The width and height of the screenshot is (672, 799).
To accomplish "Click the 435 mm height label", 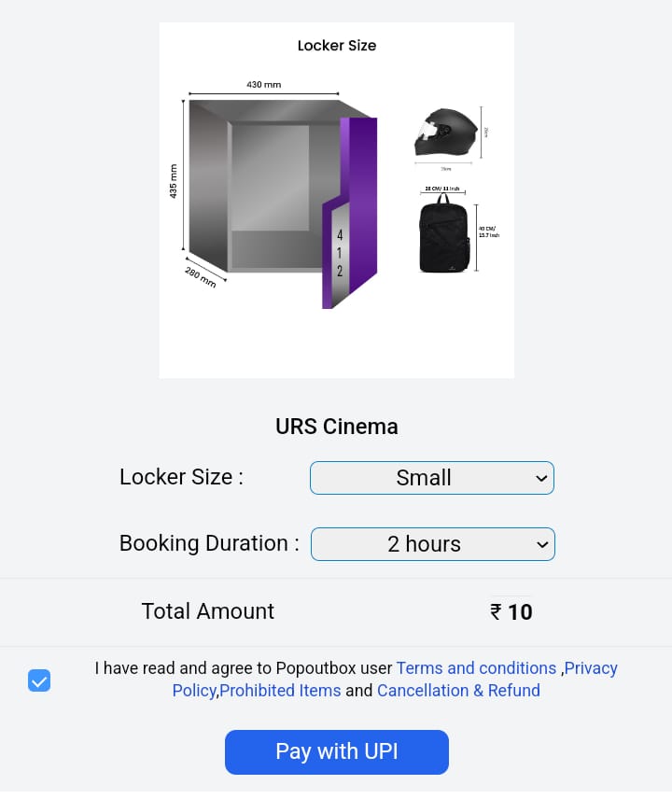I will pyautogui.click(x=174, y=181).
